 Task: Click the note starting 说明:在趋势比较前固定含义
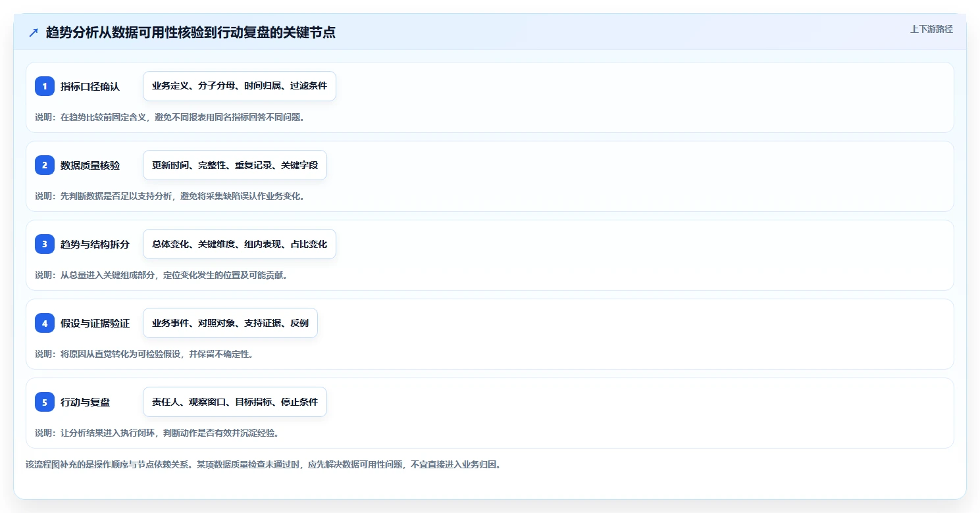(170, 117)
